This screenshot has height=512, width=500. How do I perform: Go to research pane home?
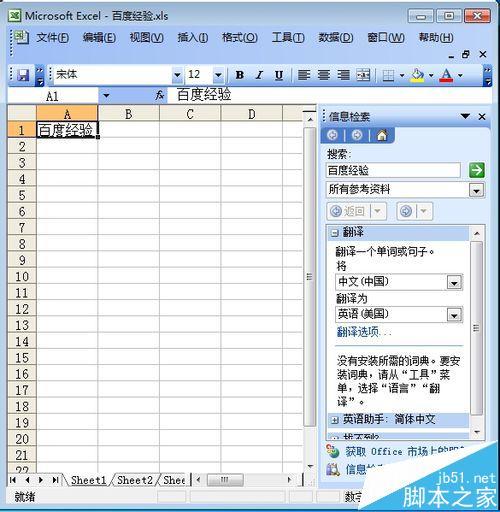(382, 135)
